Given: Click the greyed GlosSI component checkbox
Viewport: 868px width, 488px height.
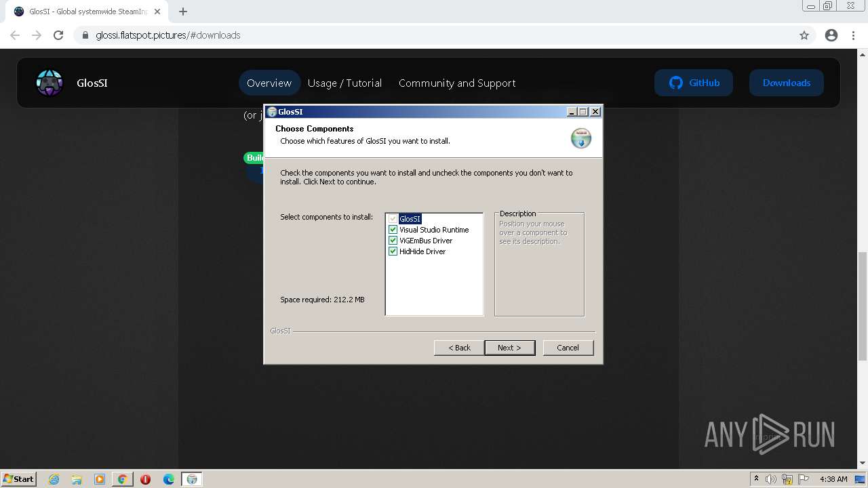Looking at the screenshot, I should click(393, 219).
